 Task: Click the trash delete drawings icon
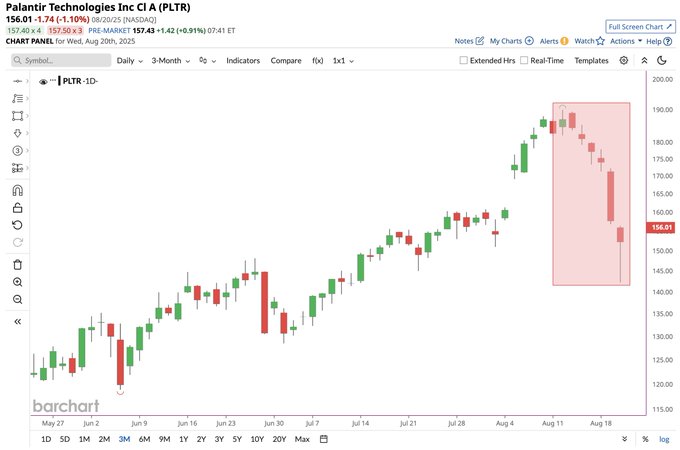coord(17,264)
